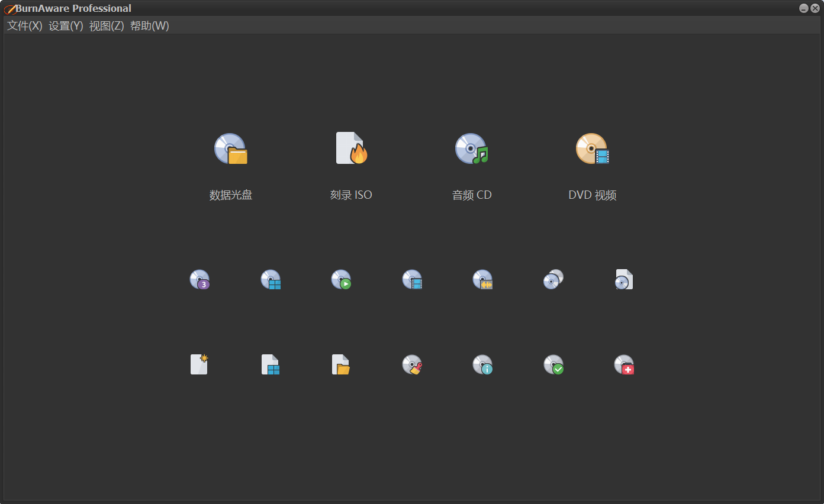
Task: Open the bootable ISO page with Windows logo
Action: (271, 364)
